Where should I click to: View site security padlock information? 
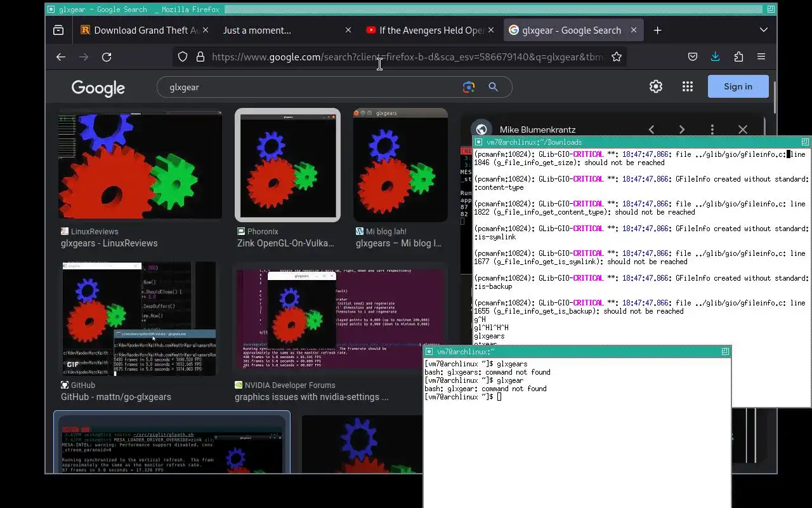(x=200, y=57)
